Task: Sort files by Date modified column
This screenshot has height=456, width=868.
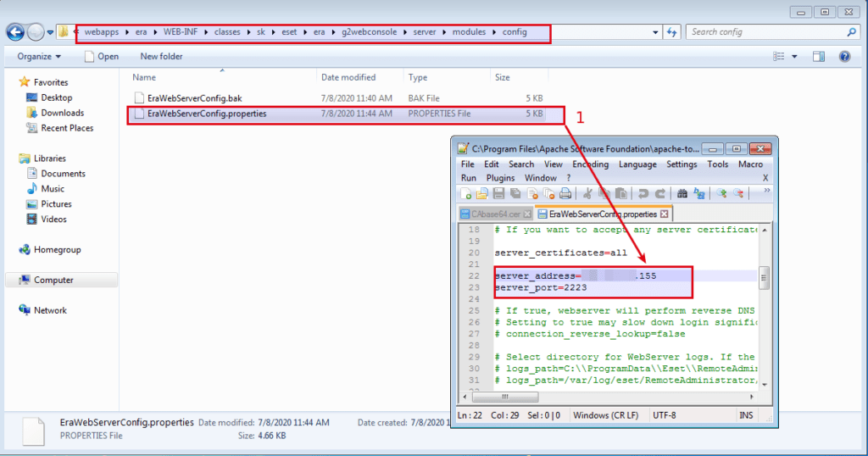Action: (359, 77)
